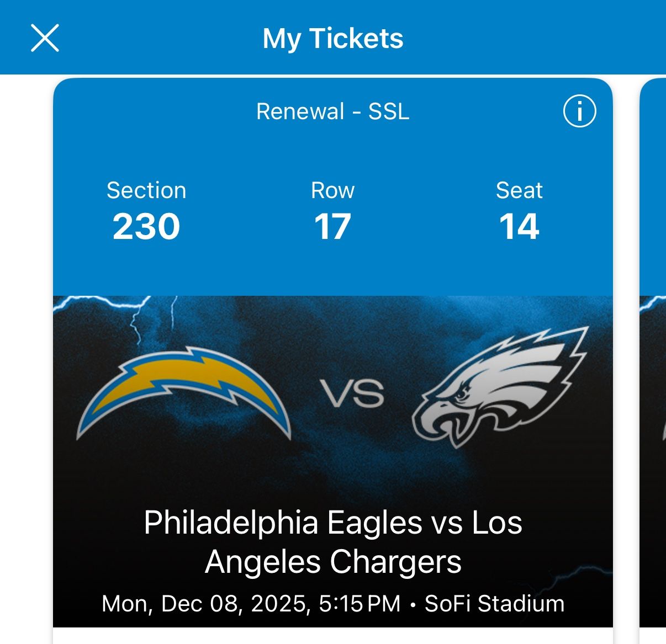This screenshot has height=644, width=666.
Task: Select the Row 17 value
Action: [331, 225]
